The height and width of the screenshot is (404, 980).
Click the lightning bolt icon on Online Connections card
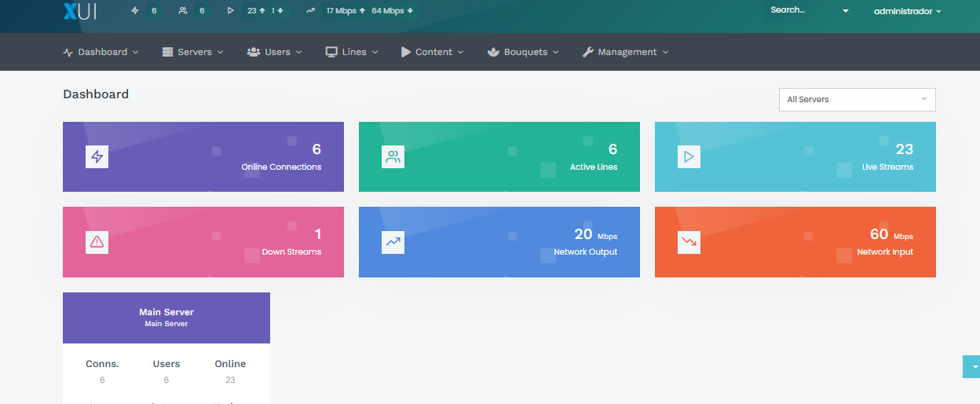97,156
